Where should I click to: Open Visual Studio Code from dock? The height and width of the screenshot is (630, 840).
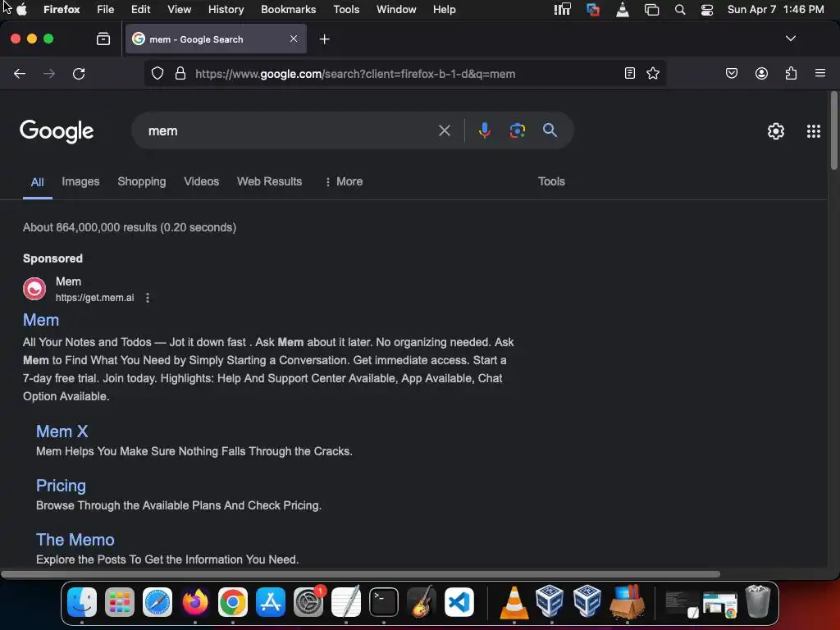click(x=459, y=602)
